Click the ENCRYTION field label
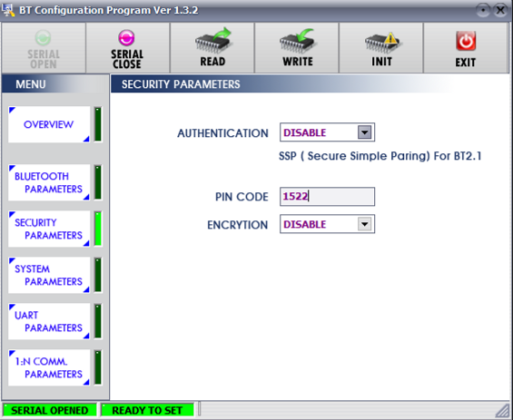Screen dimensions: 513x420 [238, 225]
